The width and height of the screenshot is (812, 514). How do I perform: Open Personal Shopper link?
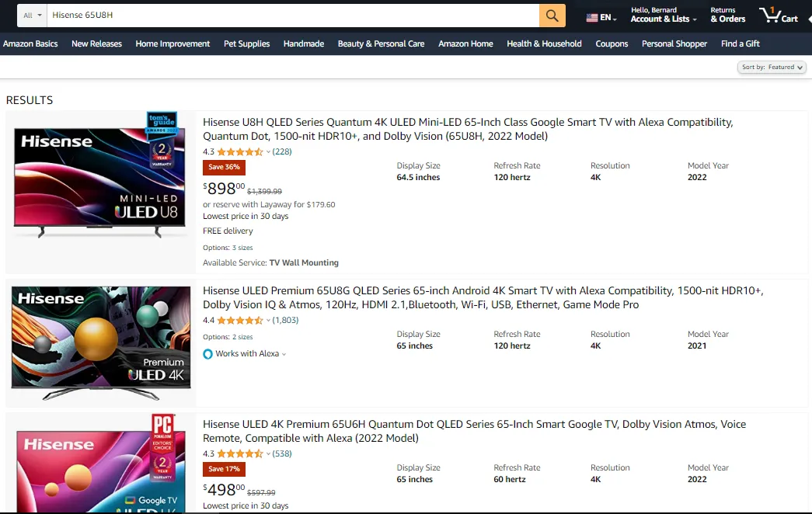[x=674, y=44]
